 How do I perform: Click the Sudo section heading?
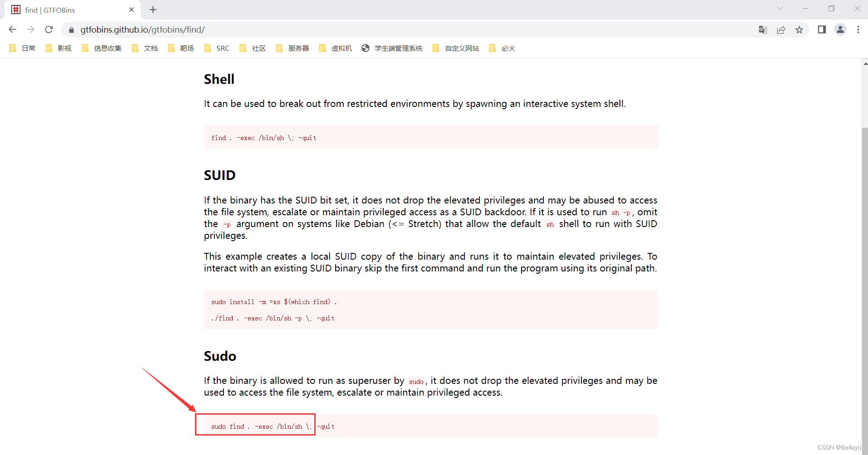[x=220, y=356]
